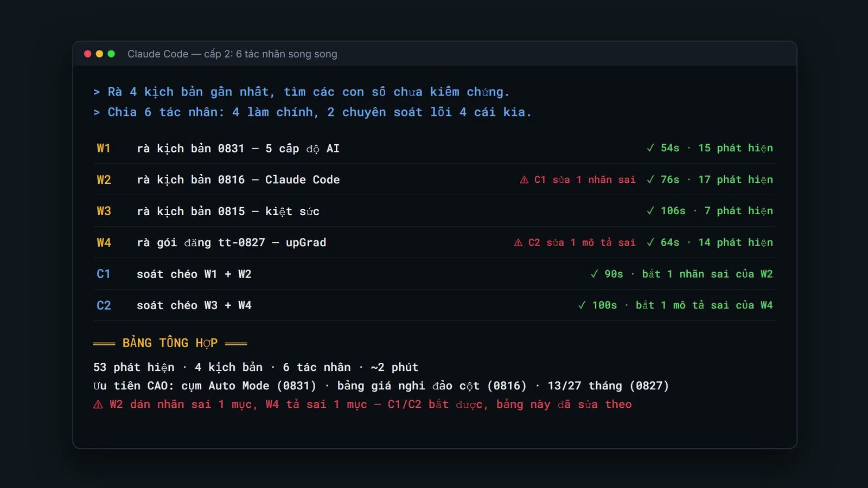Click the W4 agent label

[x=104, y=242]
